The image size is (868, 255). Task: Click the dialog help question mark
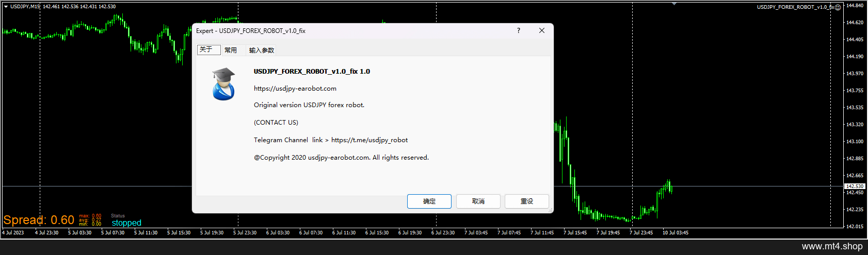point(519,31)
